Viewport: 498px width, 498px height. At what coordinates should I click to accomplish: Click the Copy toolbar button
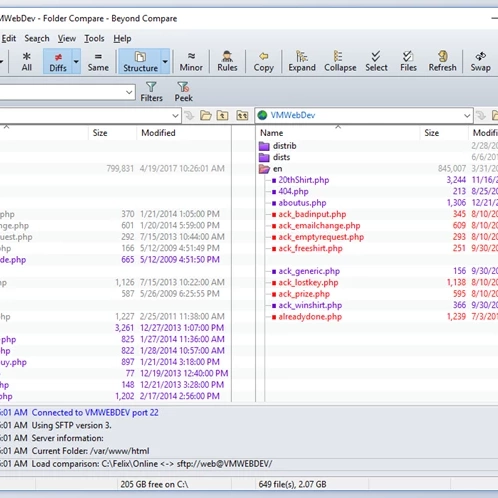click(263, 61)
